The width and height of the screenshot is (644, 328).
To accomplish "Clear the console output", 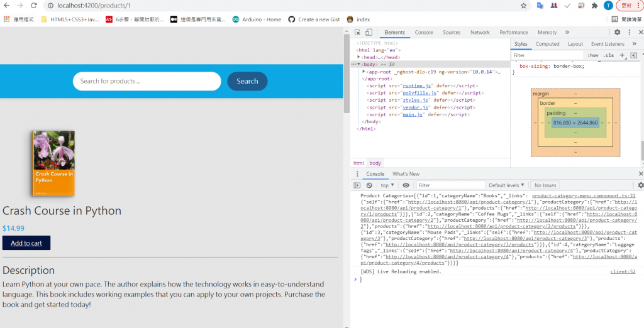I will (369, 185).
